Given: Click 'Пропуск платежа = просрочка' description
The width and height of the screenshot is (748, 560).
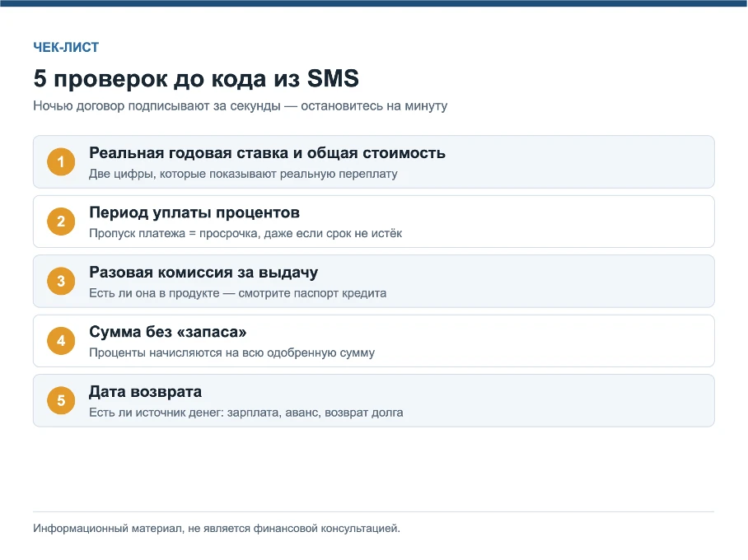Looking at the screenshot, I should coord(245,233).
